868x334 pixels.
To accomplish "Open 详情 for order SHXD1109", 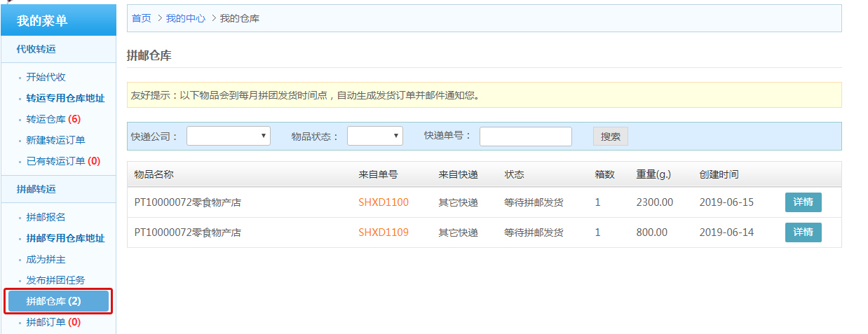I will pos(803,232).
